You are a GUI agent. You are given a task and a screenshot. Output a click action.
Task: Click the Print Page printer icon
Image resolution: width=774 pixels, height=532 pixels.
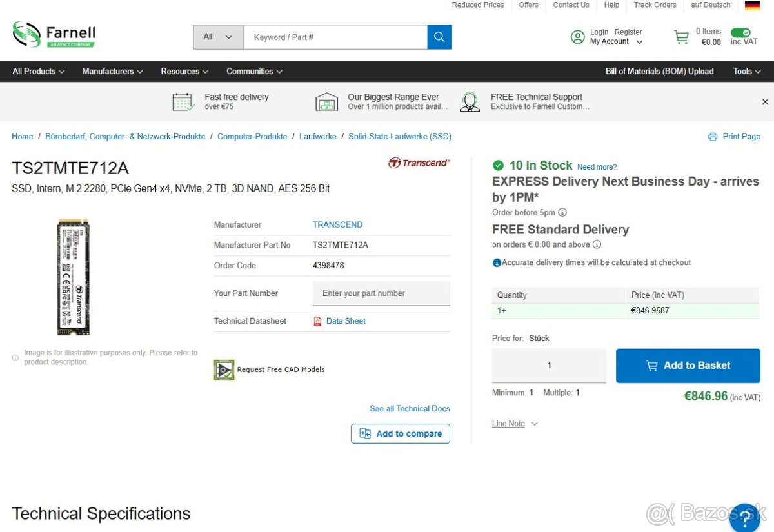click(712, 137)
